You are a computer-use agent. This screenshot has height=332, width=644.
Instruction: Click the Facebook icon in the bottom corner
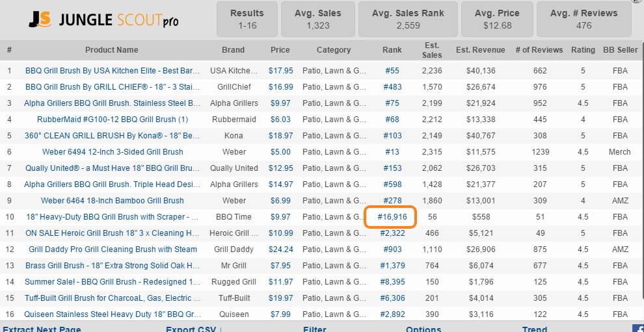(x=638, y=328)
